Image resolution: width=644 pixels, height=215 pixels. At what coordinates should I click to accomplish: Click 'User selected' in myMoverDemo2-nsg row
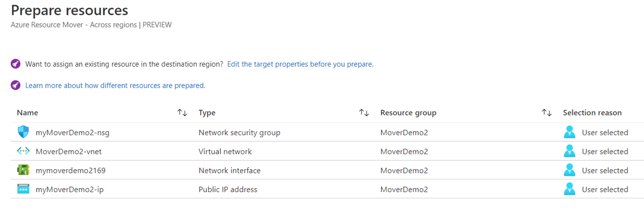tap(605, 132)
